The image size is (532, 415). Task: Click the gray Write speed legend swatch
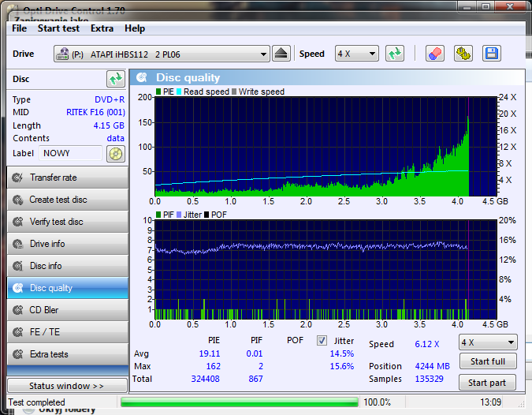234,92
